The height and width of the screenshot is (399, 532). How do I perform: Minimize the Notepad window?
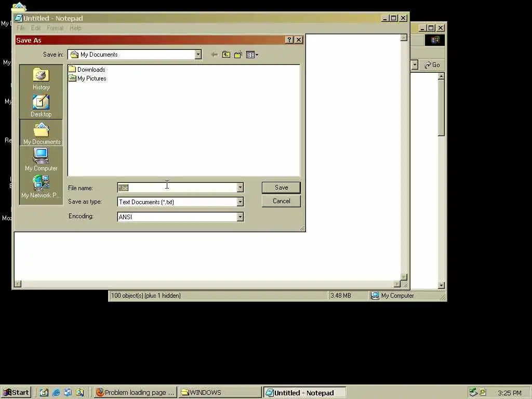click(x=385, y=18)
